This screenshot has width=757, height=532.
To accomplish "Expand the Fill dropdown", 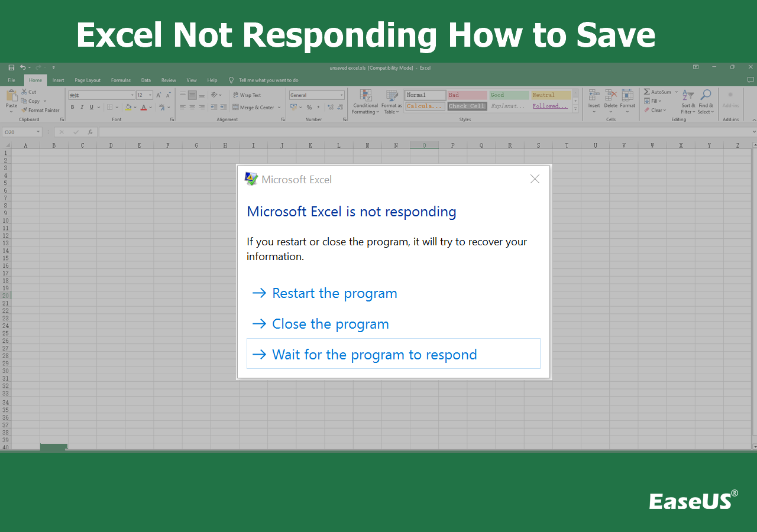I will click(x=660, y=101).
